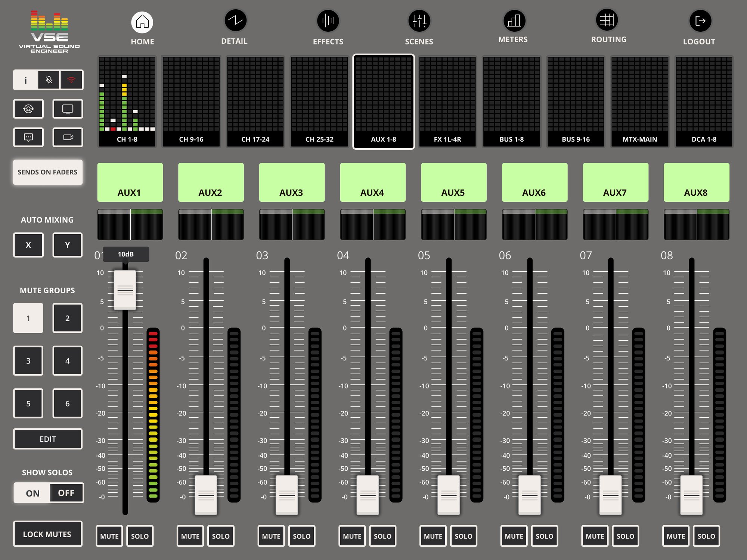Image resolution: width=747 pixels, height=560 pixels.
Task: Select the AUX6 channel label
Action: (534, 182)
